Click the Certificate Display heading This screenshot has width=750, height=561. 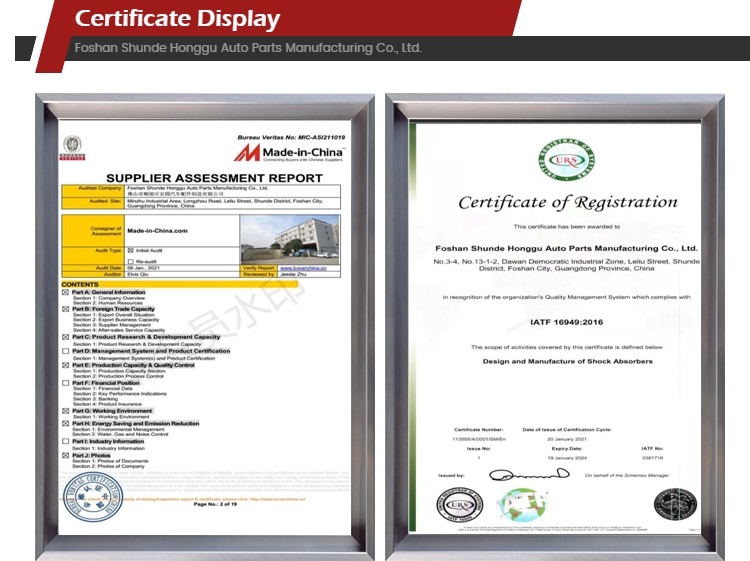178,18
